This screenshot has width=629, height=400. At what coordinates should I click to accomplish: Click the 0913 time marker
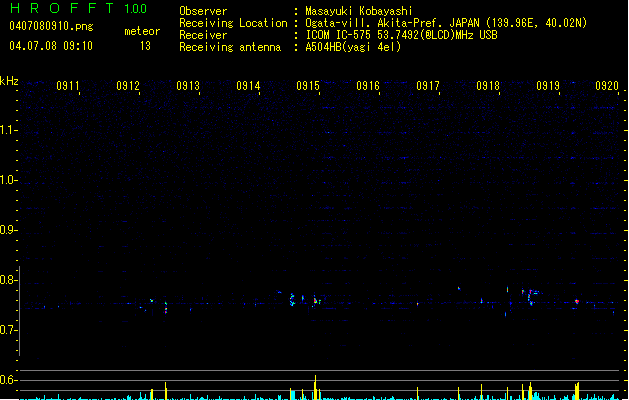pyautogui.click(x=188, y=86)
